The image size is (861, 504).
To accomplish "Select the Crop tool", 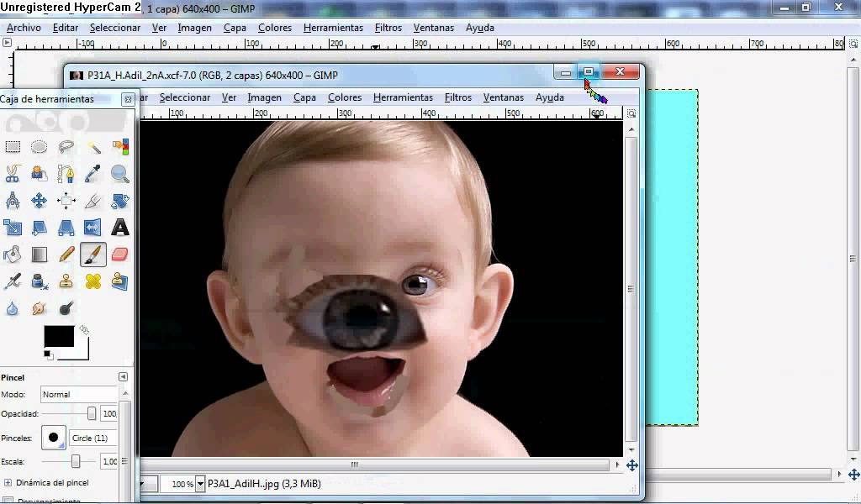I will [x=93, y=201].
